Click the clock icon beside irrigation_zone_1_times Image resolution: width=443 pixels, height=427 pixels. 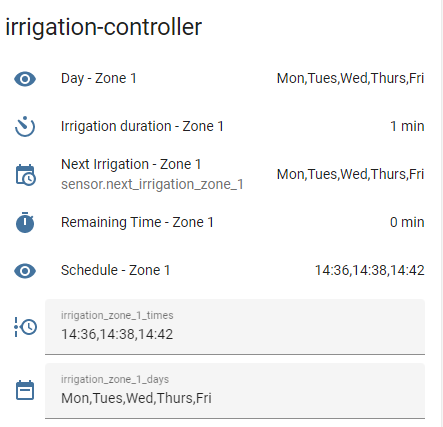point(25,327)
